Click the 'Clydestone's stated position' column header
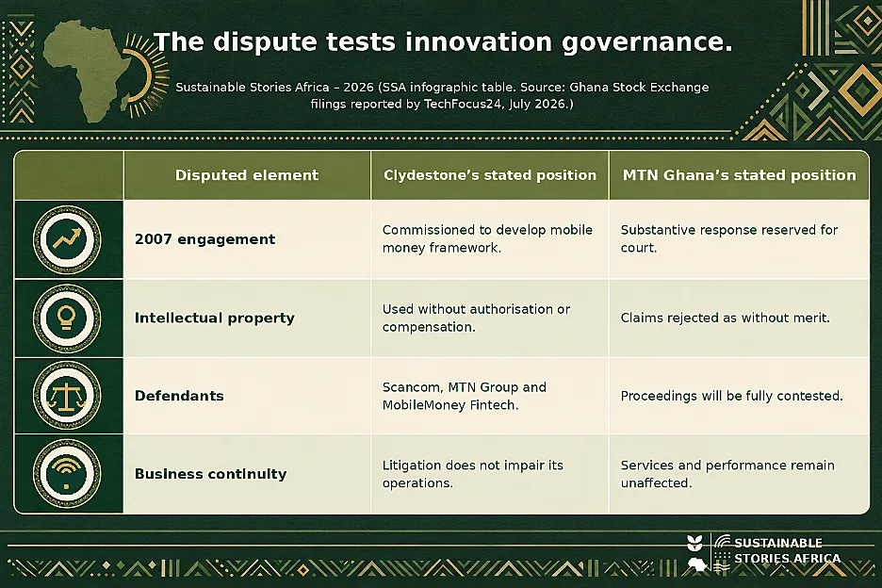882x588 pixels. (490, 175)
